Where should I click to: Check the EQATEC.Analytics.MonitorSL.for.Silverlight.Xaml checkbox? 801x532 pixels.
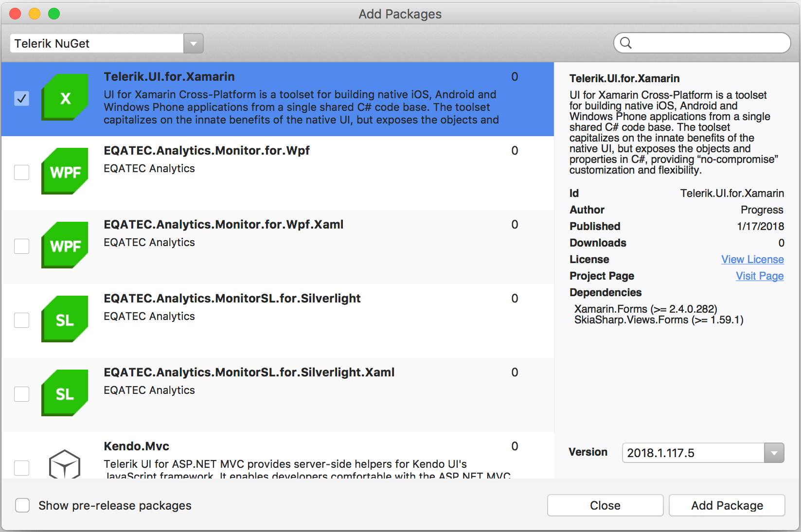pyautogui.click(x=22, y=394)
